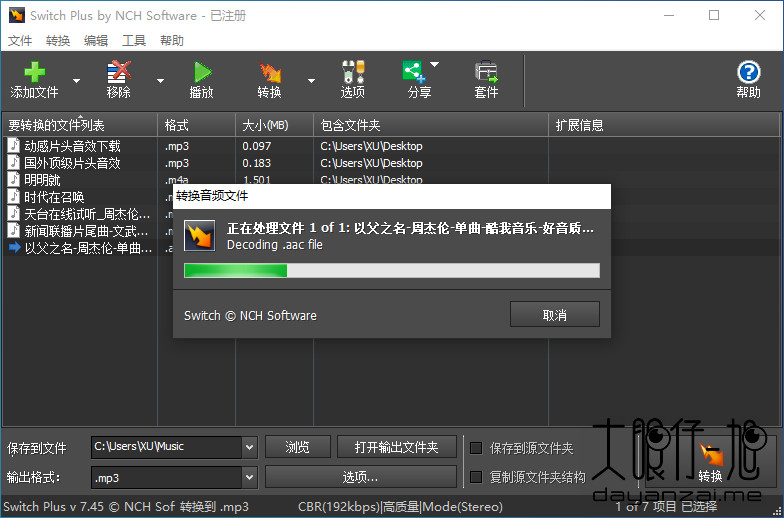Screen dimensions: 784x518
Task: Sort by 大小(MB) column header
Action: 274,125
